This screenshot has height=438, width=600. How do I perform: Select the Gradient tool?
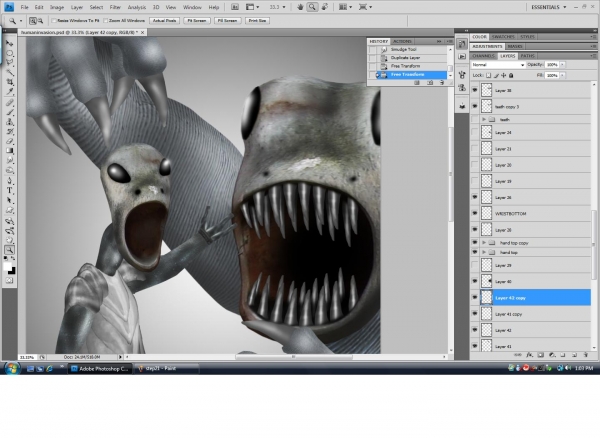pos(10,151)
